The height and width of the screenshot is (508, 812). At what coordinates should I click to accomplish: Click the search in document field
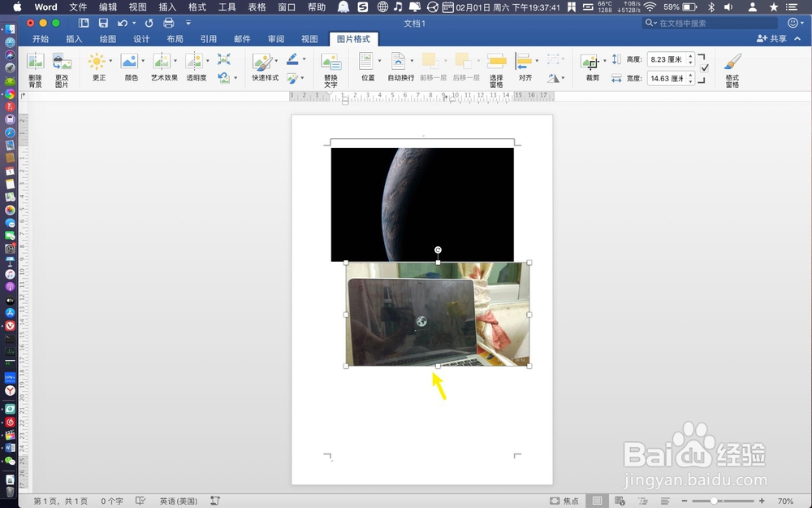[710, 23]
